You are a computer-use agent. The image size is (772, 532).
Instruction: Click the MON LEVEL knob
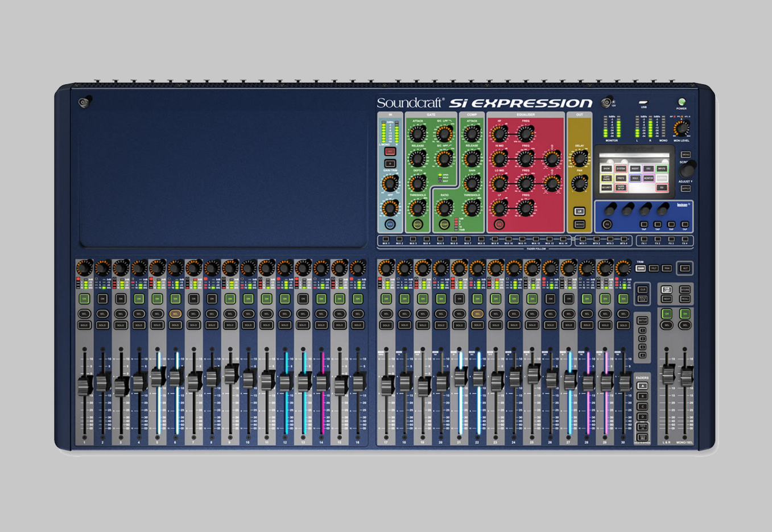tap(682, 128)
